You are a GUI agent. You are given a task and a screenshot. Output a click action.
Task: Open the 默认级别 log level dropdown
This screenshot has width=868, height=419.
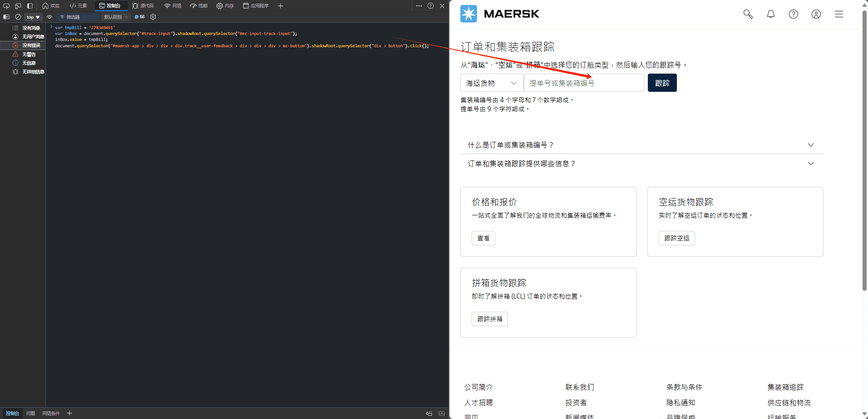click(116, 17)
